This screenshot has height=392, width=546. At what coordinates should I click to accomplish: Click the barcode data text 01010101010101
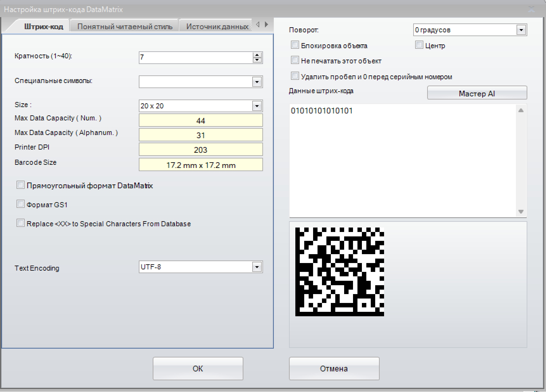click(x=322, y=111)
